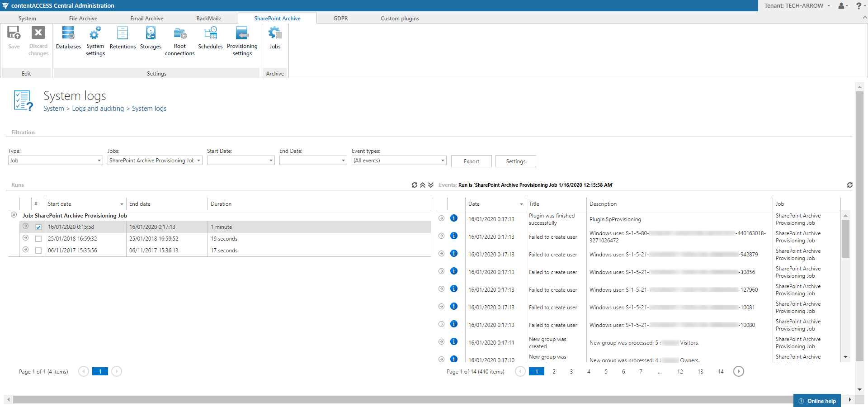
Task: Refresh the Events list
Action: pos(849,185)
